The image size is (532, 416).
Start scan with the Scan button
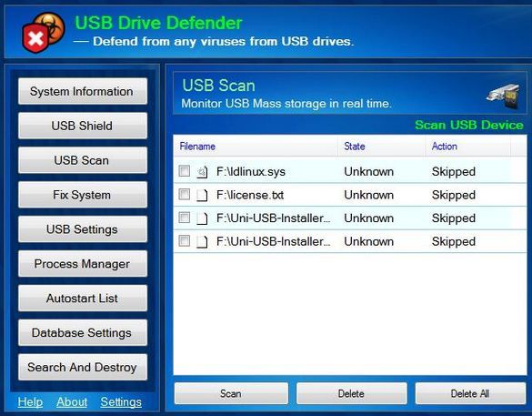(x=231, y=393)
